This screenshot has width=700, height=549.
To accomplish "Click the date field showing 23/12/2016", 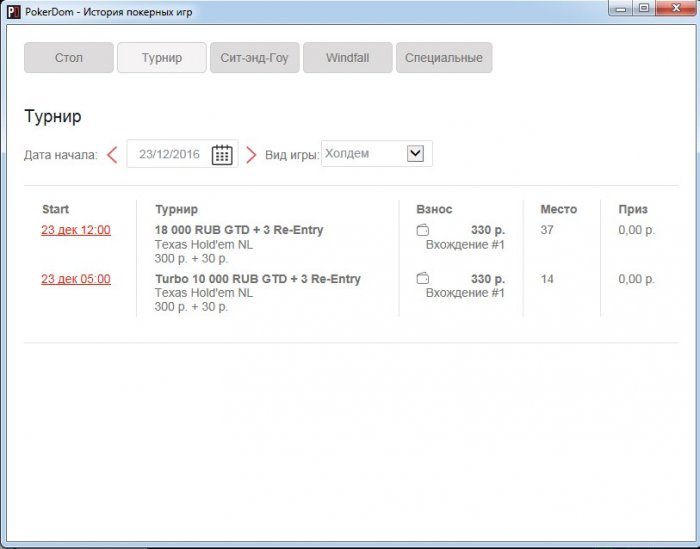I will pyautogui.click(x=169, y=155).
